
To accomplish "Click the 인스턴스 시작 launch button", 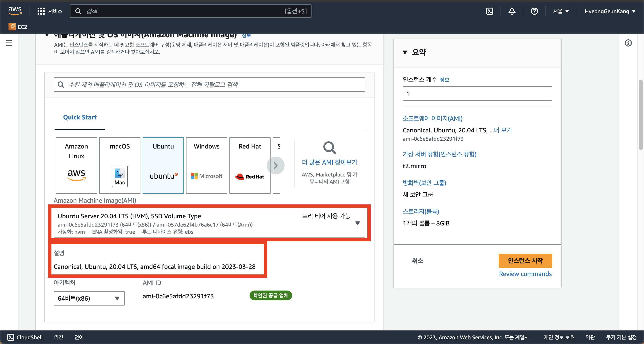I will pos(525,261).
